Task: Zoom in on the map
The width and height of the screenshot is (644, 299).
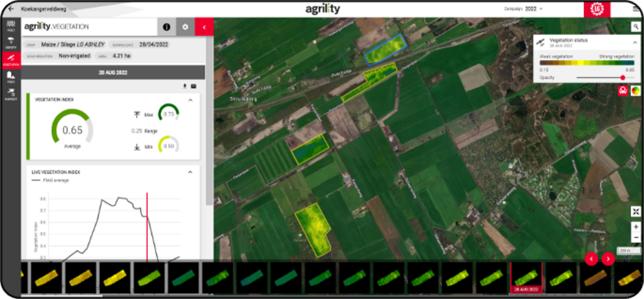Action: coord(636,227)
